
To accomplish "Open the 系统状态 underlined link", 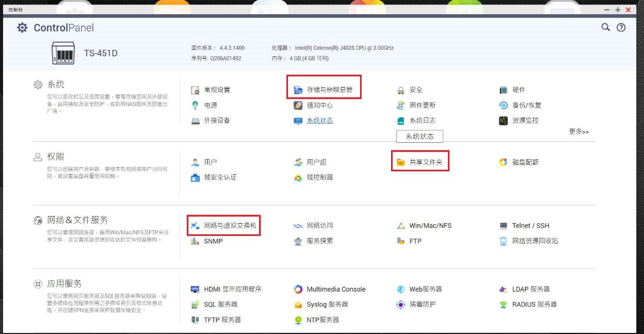I will pyautogui.click(x=319, y=120).
